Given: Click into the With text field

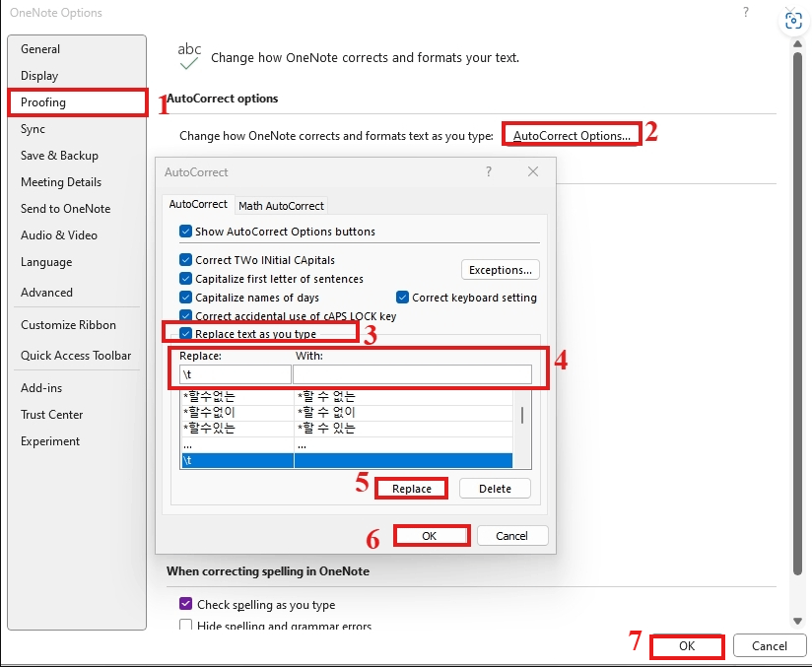Looking at the screenshot, I should point(412,374).
